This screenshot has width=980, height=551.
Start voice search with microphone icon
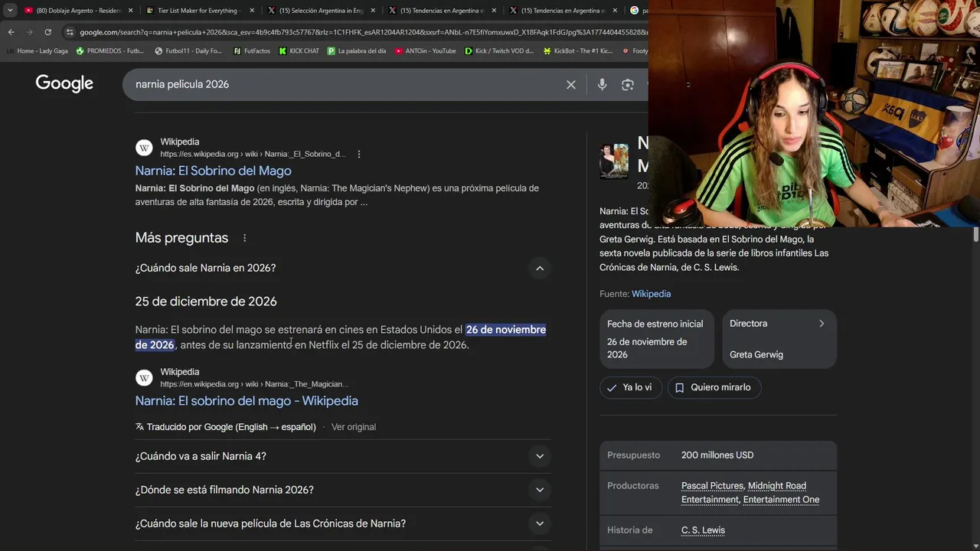(x=602, y=85)
